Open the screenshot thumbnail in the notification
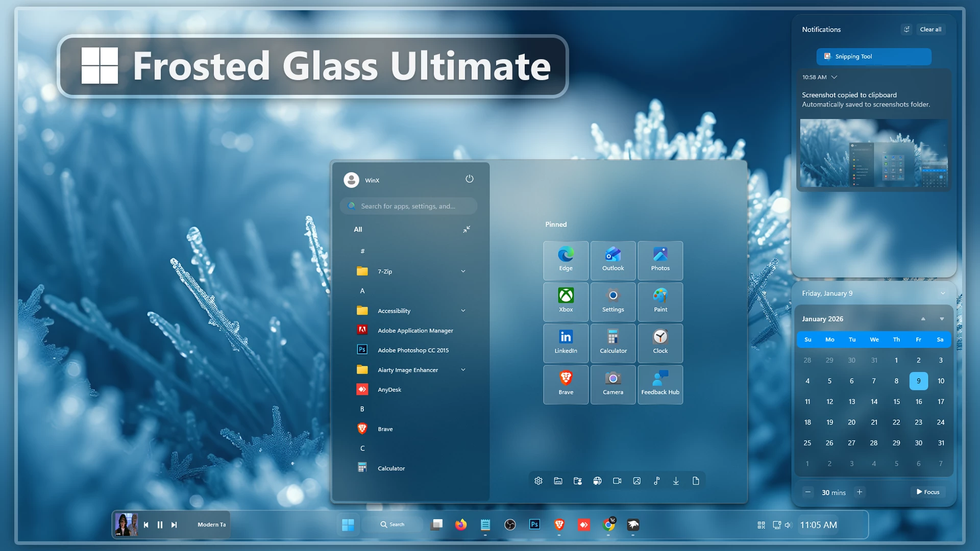This screenshot has height=551, width=980. pyautogui.click(x=874, y=154)
